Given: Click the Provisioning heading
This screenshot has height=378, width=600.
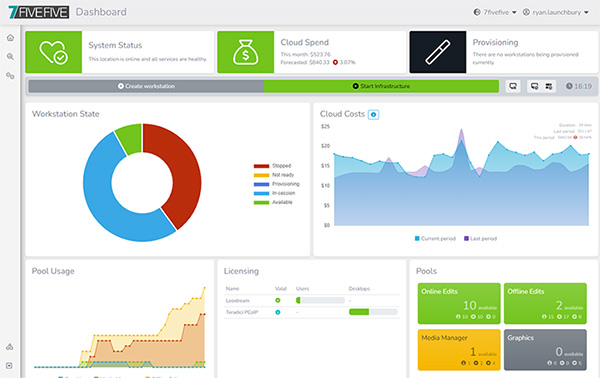Looking at the screenshot, I should (495, 42).
